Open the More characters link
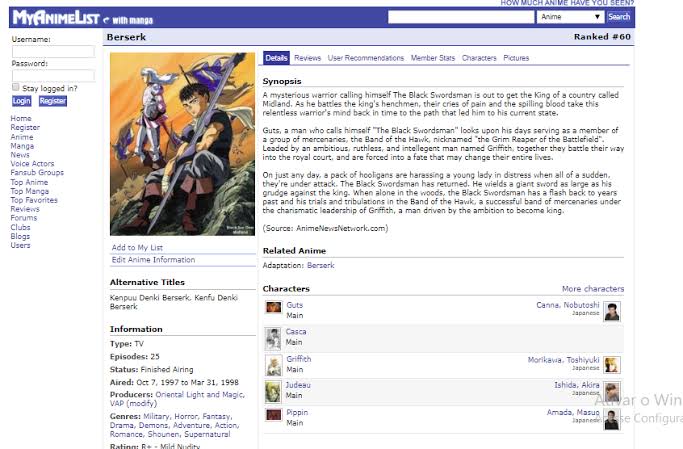The width and height of the screenshot is (683, 449). 592,289
